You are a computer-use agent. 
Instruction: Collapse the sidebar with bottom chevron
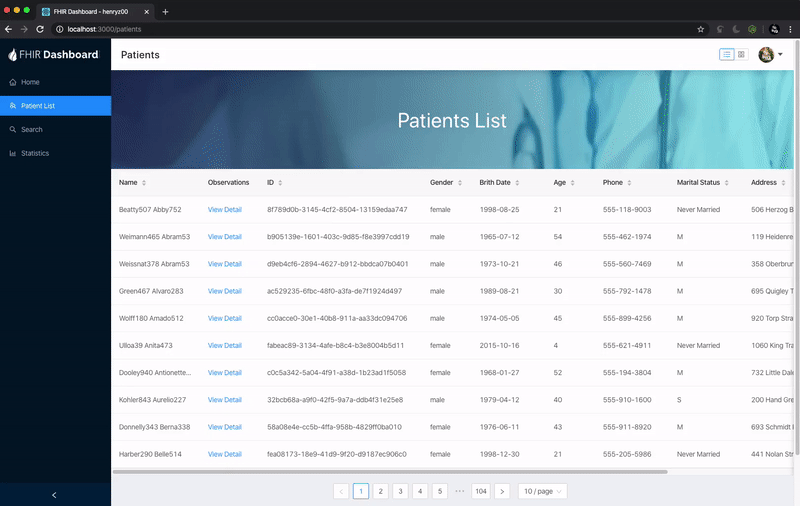(x=54, y=495)
